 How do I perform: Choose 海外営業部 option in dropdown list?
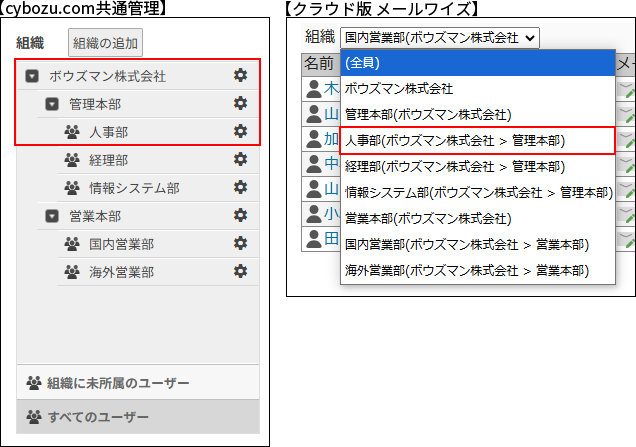[478, 271]
